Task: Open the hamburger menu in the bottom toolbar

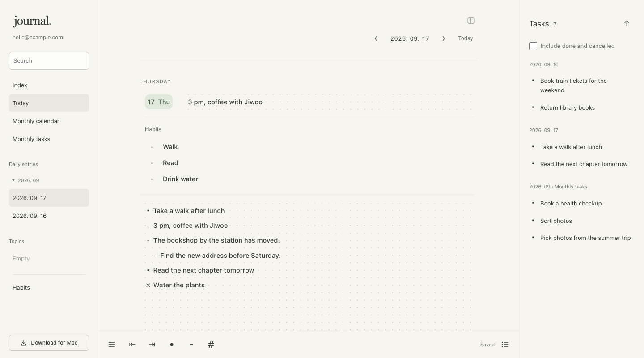Action: click(x=112, y=345)
